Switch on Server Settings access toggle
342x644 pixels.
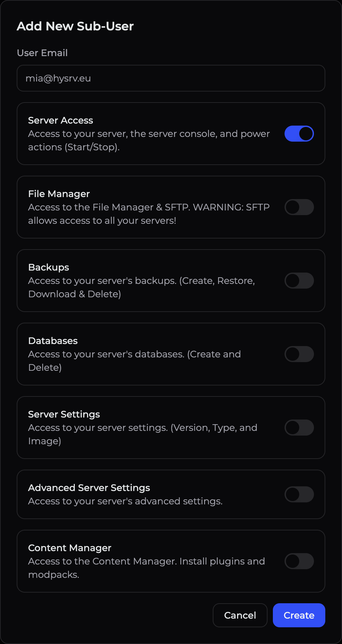(299, 428)
